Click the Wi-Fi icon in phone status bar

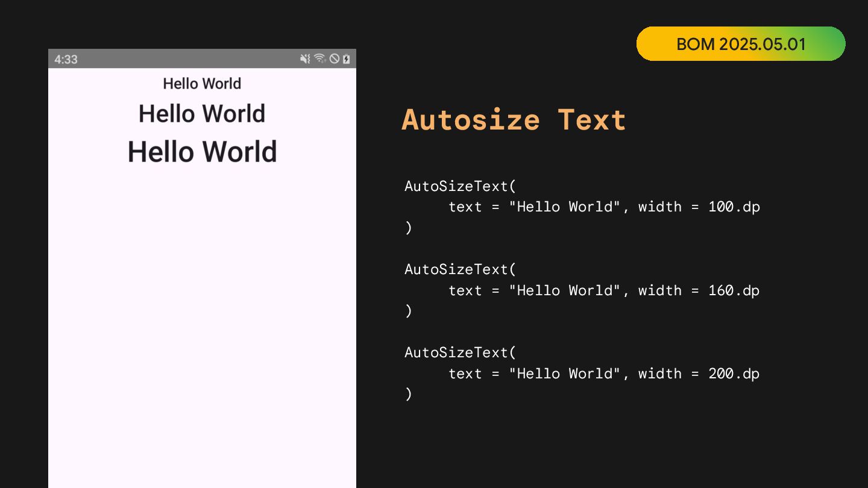(320, 59)
